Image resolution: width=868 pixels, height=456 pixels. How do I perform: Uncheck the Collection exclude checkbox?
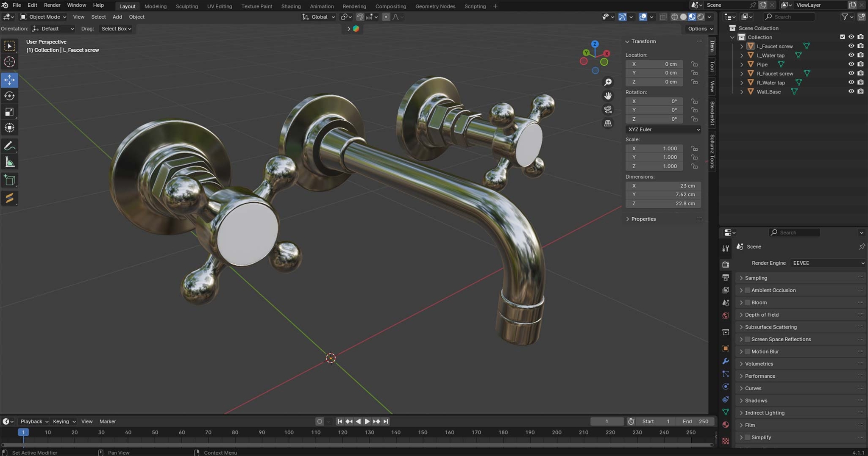pyautogui.click(x=842, y=37)
